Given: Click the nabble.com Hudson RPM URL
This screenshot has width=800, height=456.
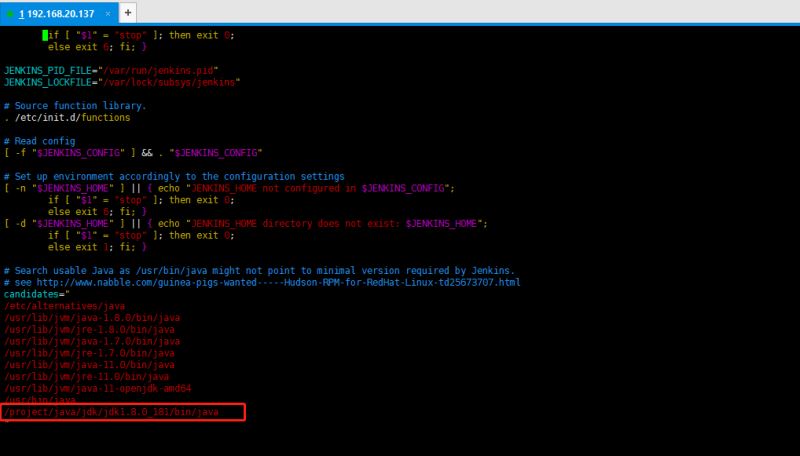Looking at the screenshot, I should [x=280, y=282].
